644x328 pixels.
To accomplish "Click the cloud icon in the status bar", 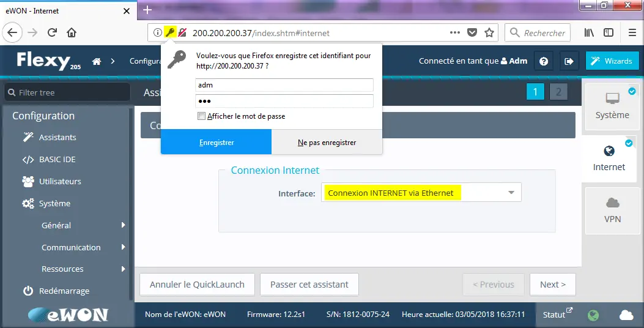I will click(x=626, y=315).
